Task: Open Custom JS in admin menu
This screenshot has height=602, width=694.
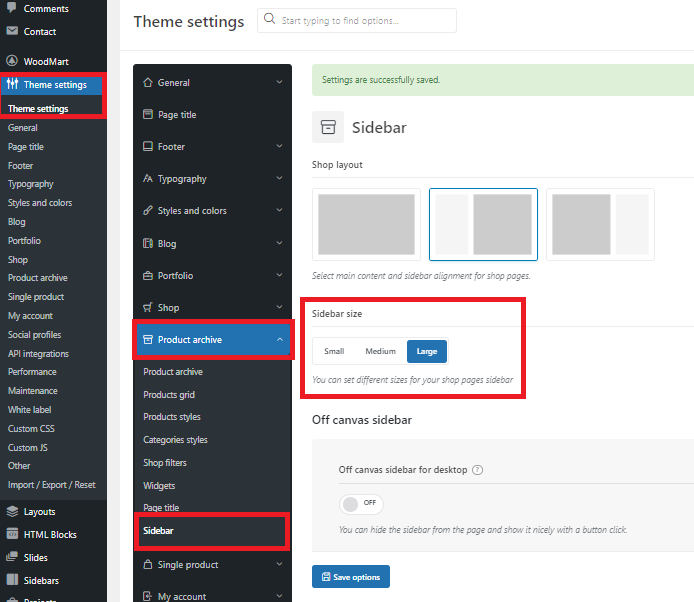Action: (28, 448)
